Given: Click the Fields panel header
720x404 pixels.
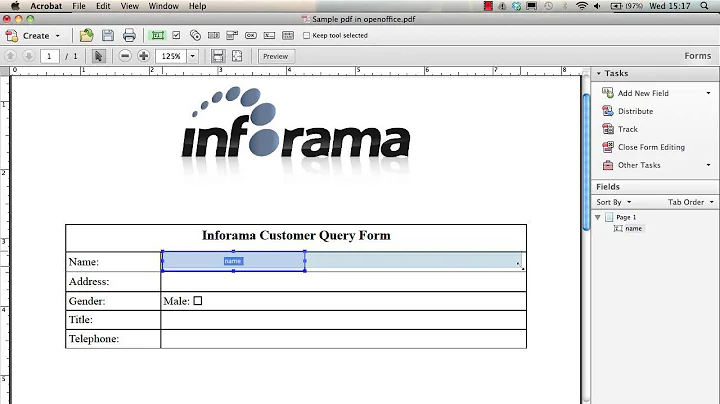Looking at the screenshot, I should pos(655,187).
